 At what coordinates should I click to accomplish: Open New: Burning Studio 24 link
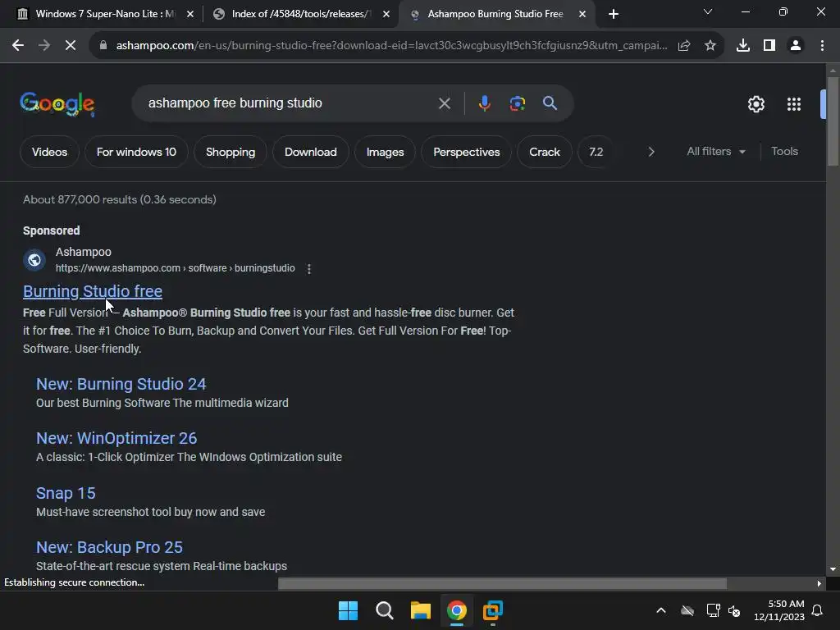coord(121,384)
